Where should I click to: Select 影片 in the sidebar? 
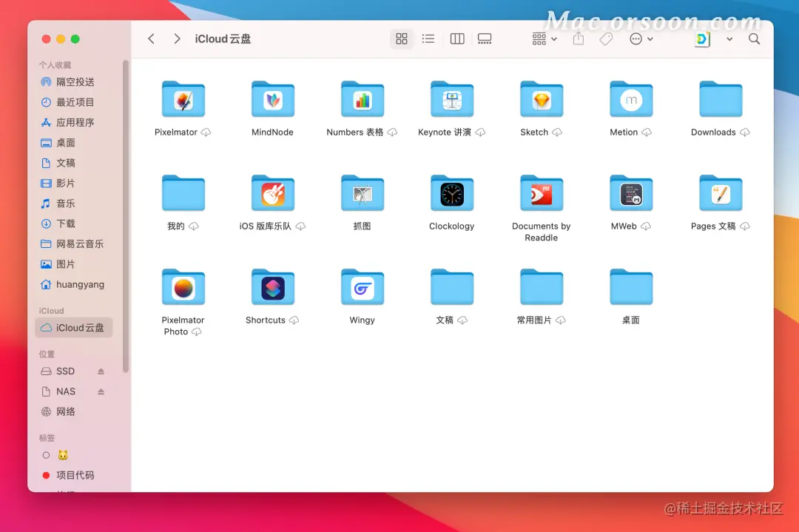pos(74,183)
